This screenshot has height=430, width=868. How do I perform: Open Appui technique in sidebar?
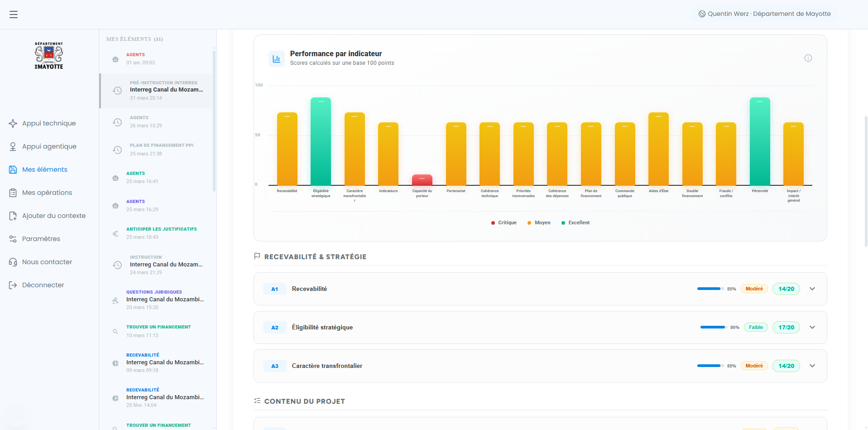49,123
